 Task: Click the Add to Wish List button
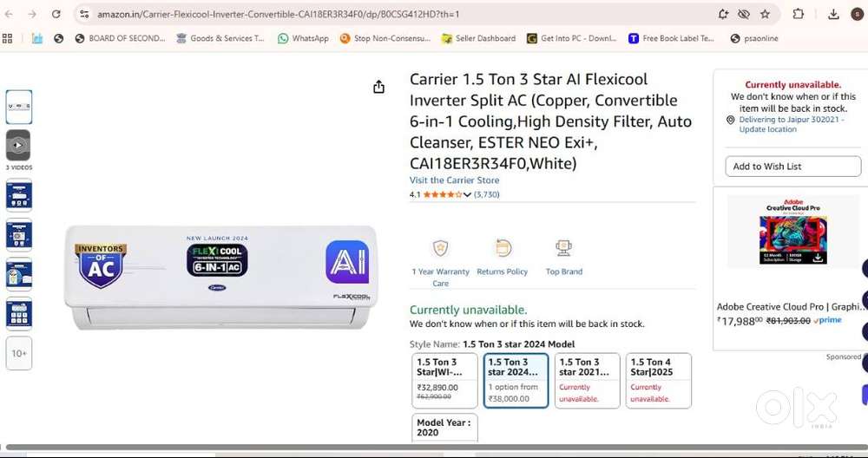point(792,167)
